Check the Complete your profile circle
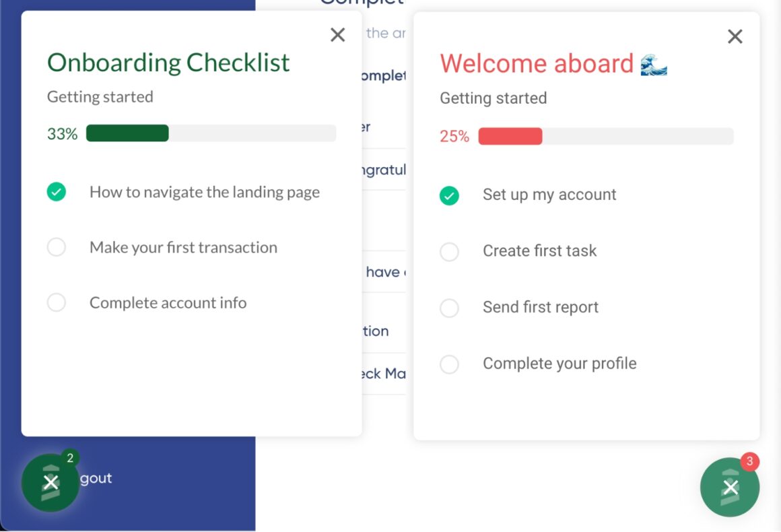This screenshot has height=532, width=781. [x=449, y=364]
